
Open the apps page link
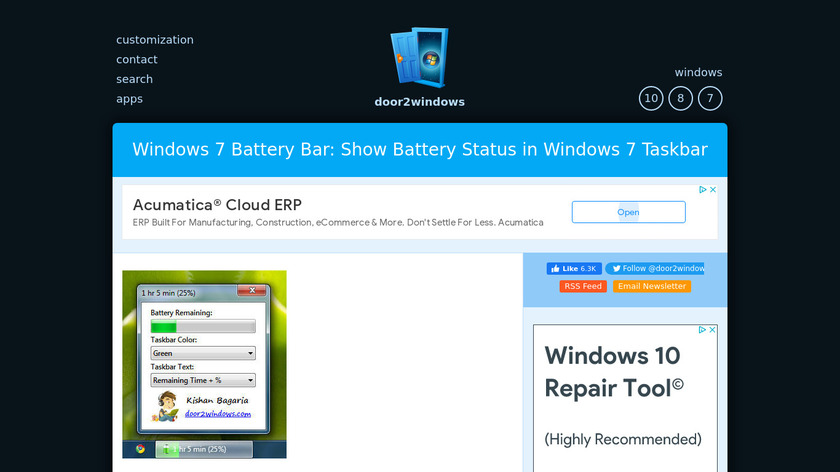click(129, 99)
